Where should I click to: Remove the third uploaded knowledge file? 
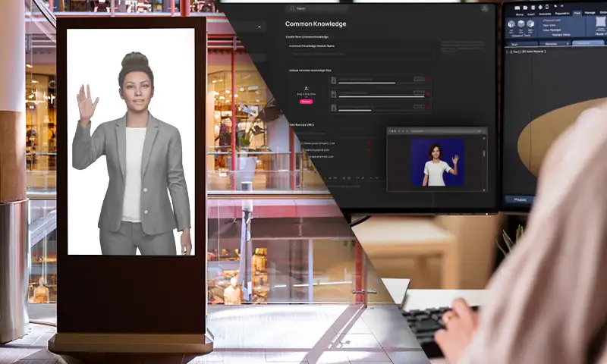click(428, 108)
